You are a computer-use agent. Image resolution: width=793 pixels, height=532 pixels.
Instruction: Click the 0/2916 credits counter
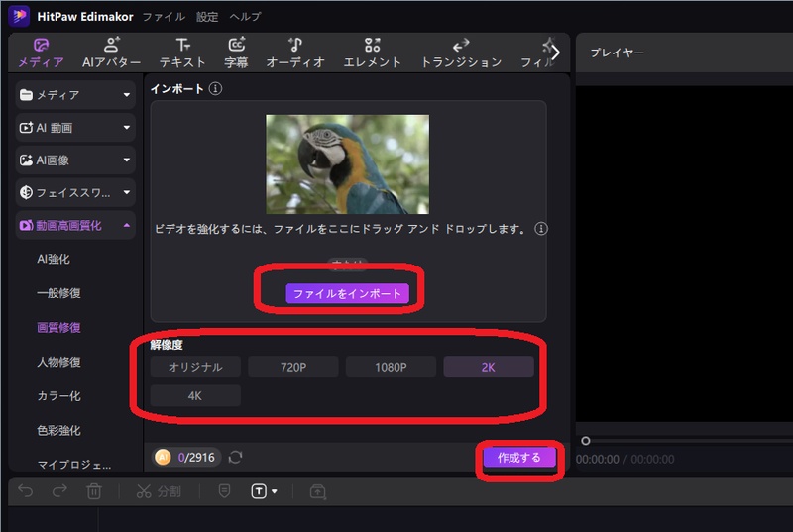click(196, 458)
